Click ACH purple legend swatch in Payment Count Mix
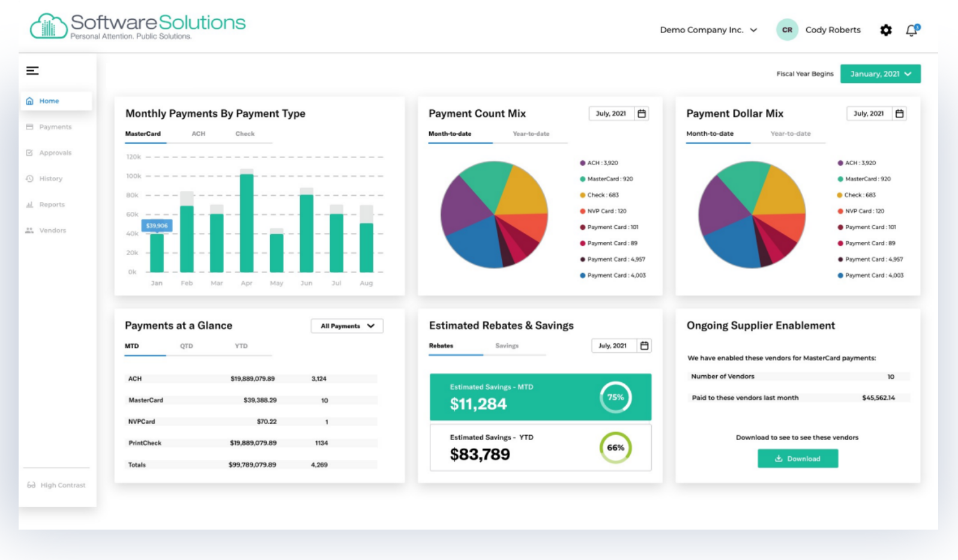958x560 pixels. click(582, 163)
